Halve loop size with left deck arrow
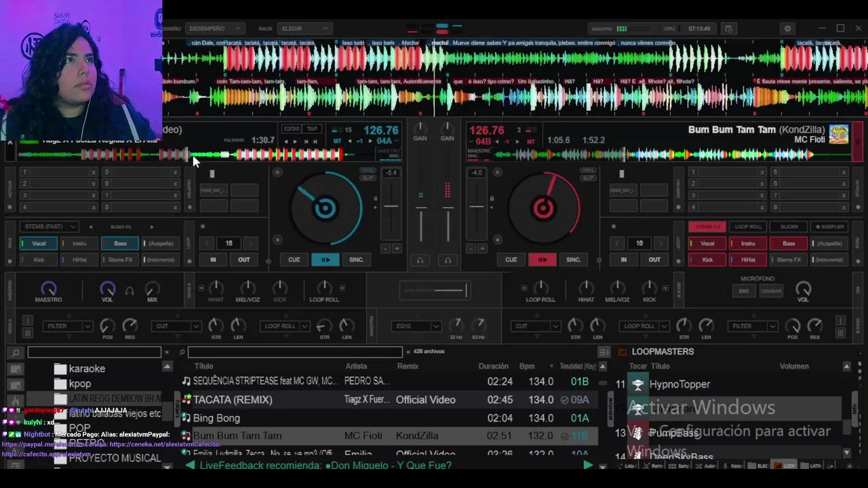The width and height of the screenshot is (868, 488). click(208, 243)
